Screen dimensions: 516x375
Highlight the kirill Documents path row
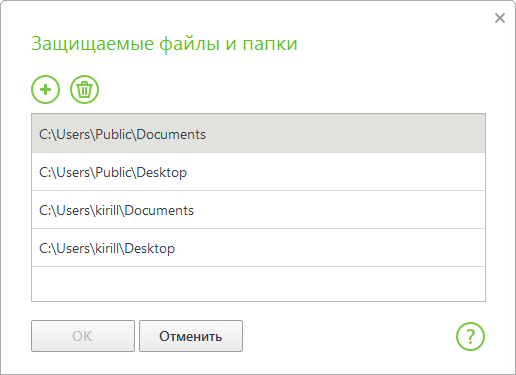(258, 210)
